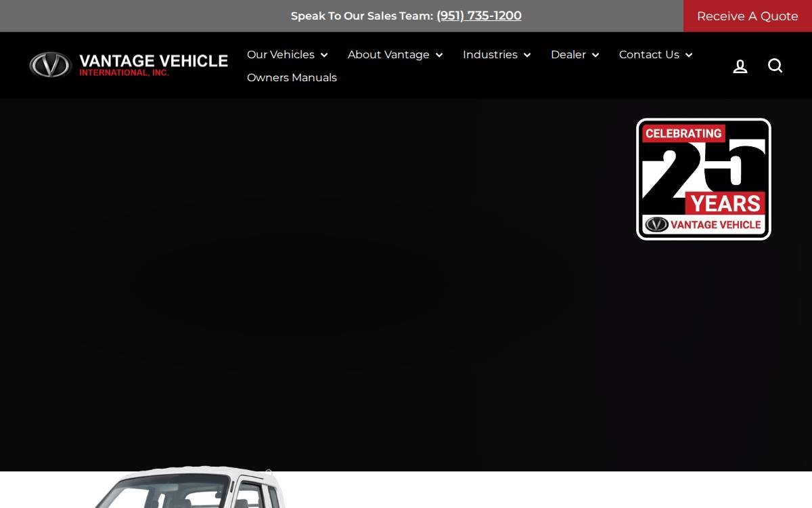Expand the Industries dropdown arrow

pyautogui.click(x=527, y=55)
